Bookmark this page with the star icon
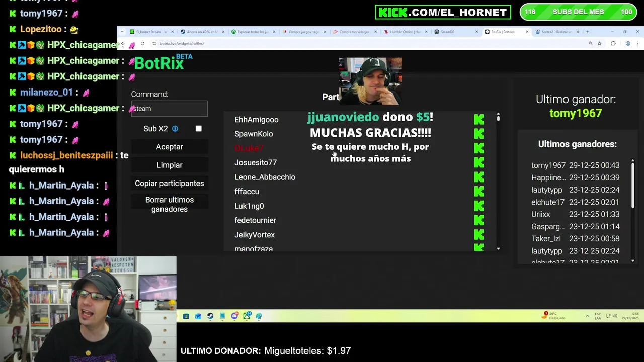644x362 pixels. (x=599, y=44)
